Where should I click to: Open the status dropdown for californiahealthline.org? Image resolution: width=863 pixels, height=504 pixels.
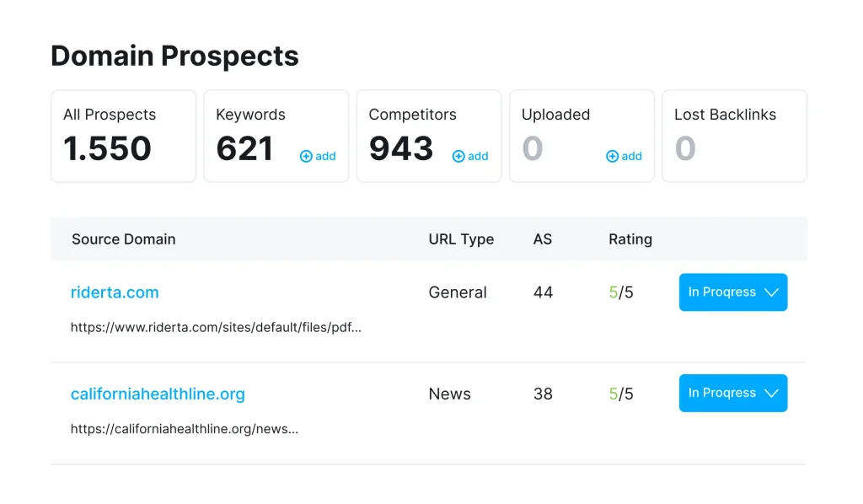(732, 393)
